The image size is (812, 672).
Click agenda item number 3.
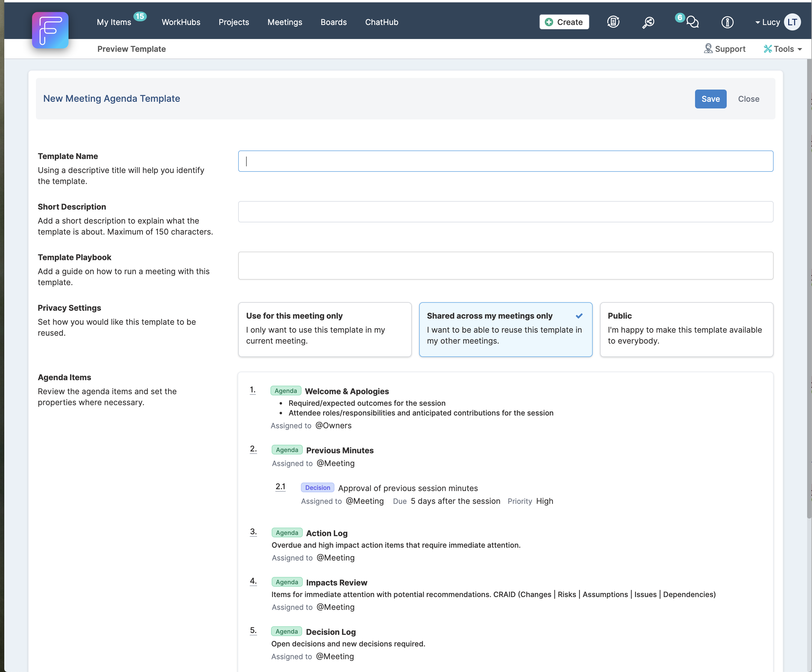253,532
